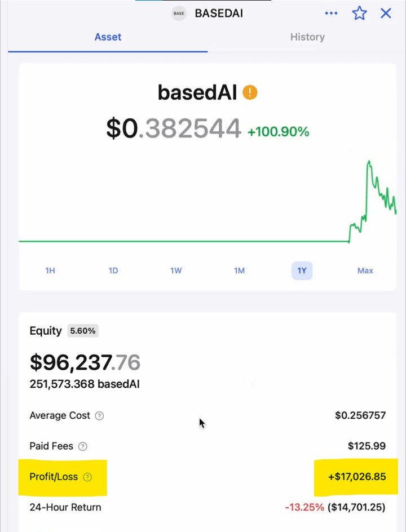This screenshot has width=406, height=532.
Task: Select the 1Y chart timeframe
Action: coord(302,271)
